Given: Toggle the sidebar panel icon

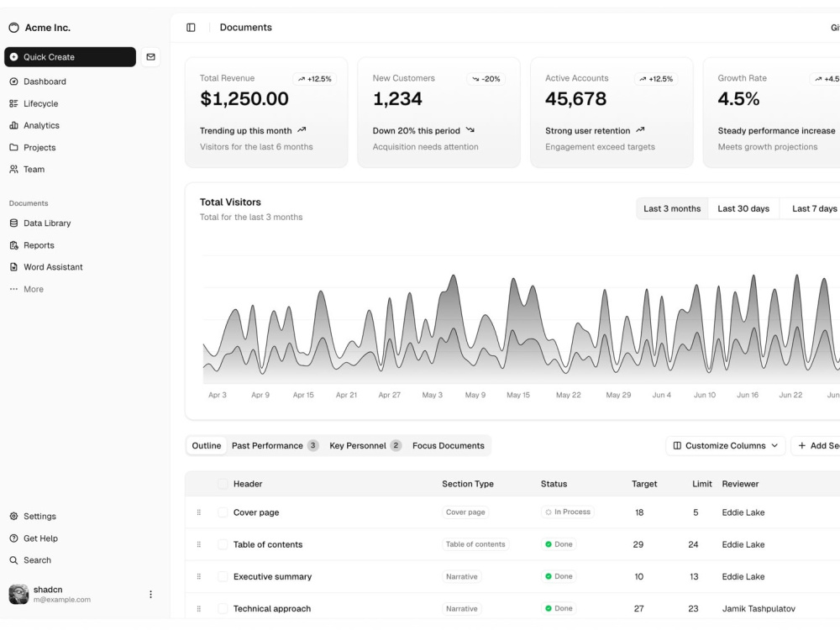Looking at the screenshot, I should pyautogui.click(x=191, y=28).
